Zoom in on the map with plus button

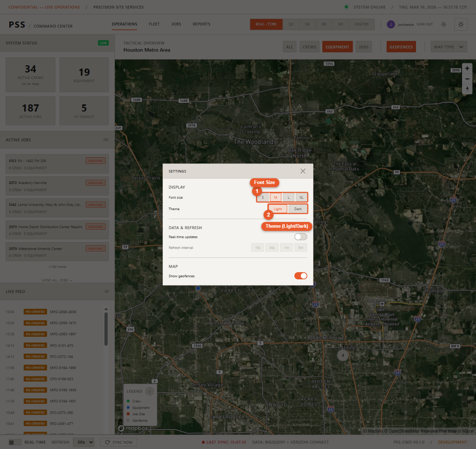[467, 68]
